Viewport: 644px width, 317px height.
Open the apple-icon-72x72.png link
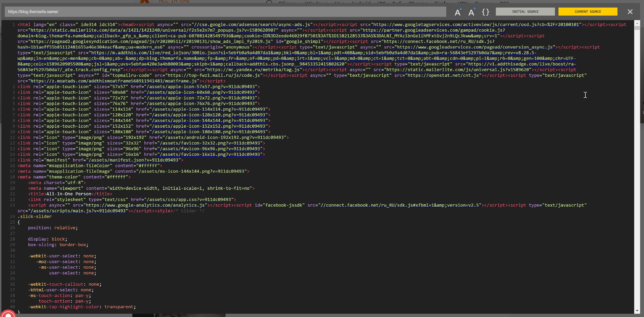(x=202, y=98)
